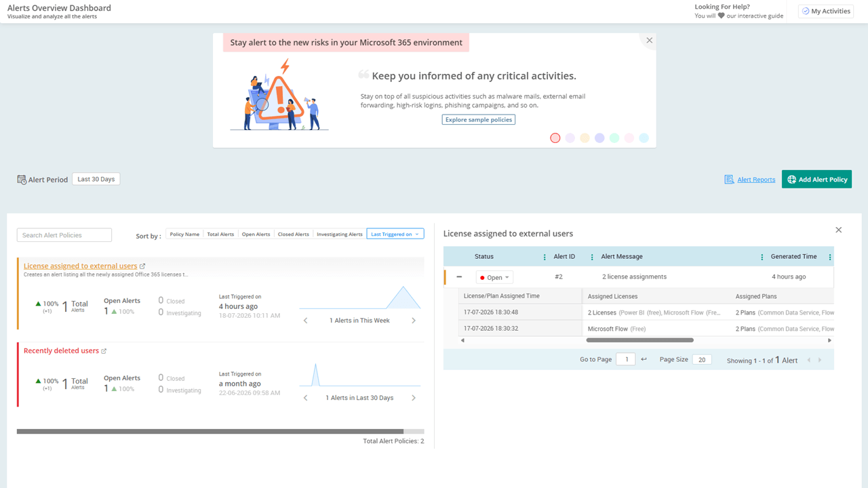Open external link icon beside Recently deleted users
The width and height of the screenshot is (868, 488).
click(104, 351)
